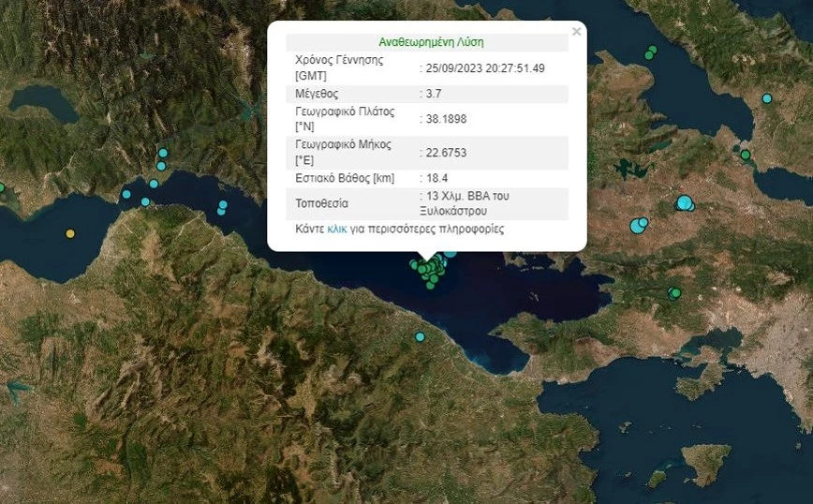Open the 'κλικ' link for more information
The width and height of the screenshot is (813, 504).
[x=337, y=229]
